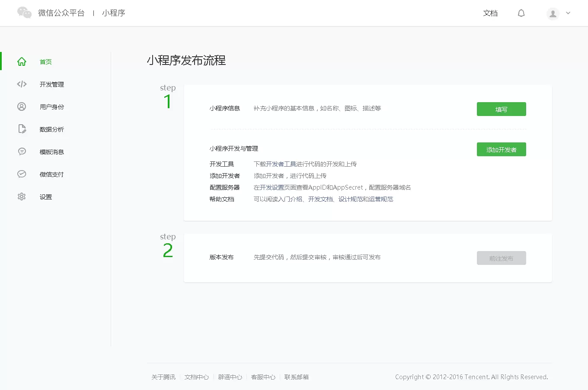Screen dimensions: 588x390
Task: Click the 小程序开发与管理 section title
Action: pyautogui.click(x=234, y=148)
